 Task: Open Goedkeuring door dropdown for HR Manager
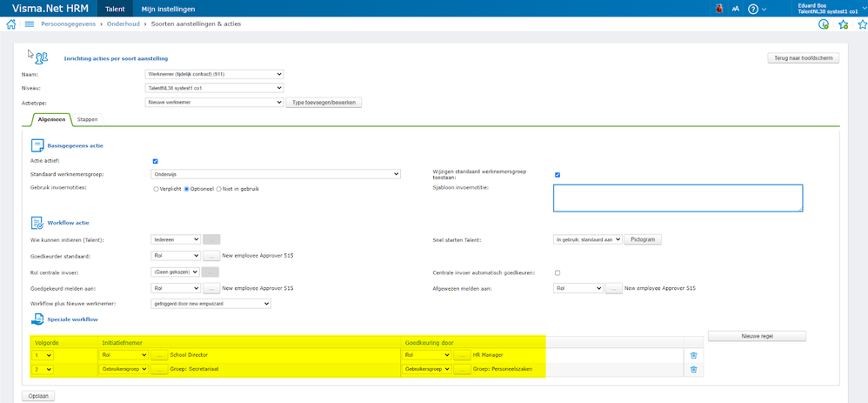point(426,355)
